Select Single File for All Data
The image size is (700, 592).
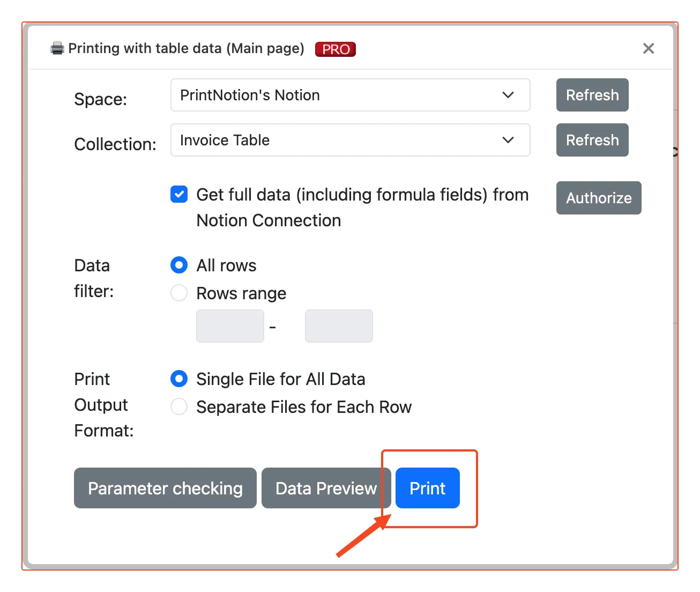coord(179,379)
